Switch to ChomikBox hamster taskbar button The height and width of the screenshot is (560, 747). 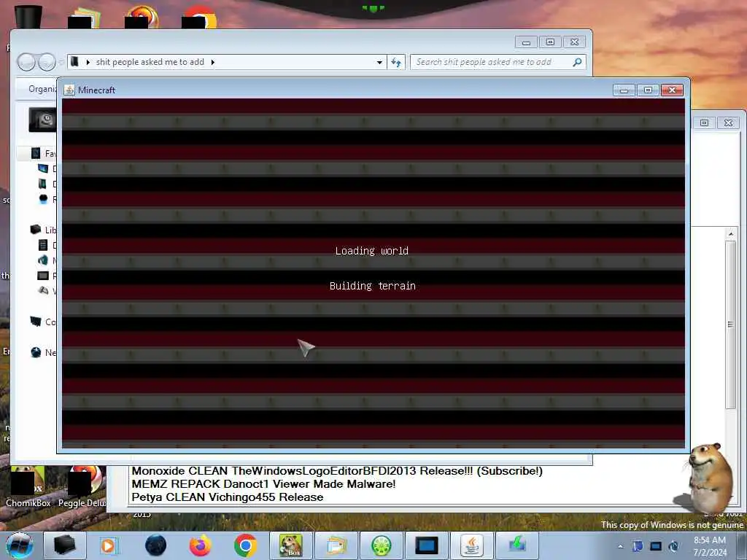pos(290,545)
